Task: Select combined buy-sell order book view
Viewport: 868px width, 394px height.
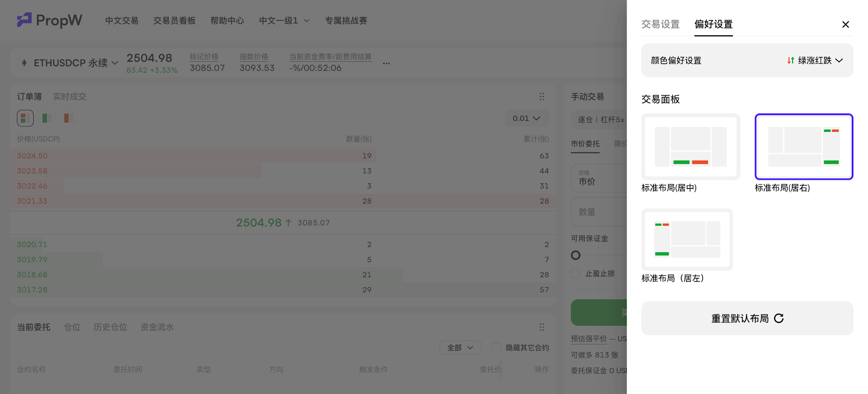Action: (x=25, y=118)
